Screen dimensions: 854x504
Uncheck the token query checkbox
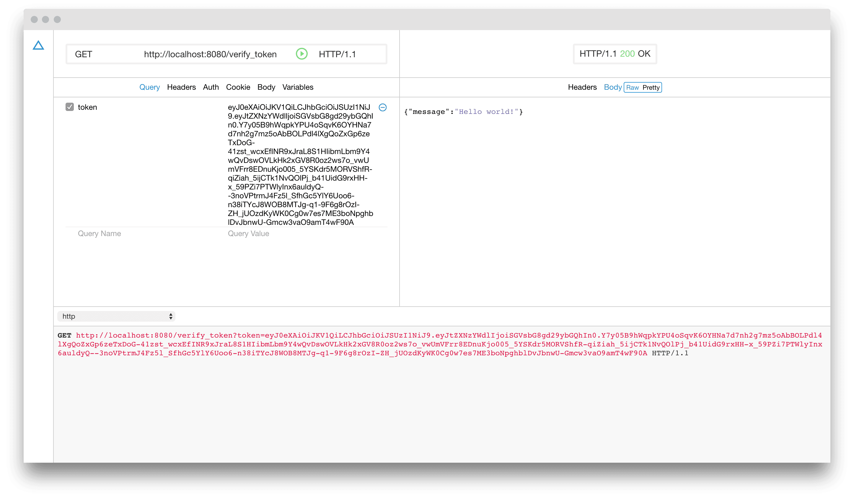click(70, 107)
